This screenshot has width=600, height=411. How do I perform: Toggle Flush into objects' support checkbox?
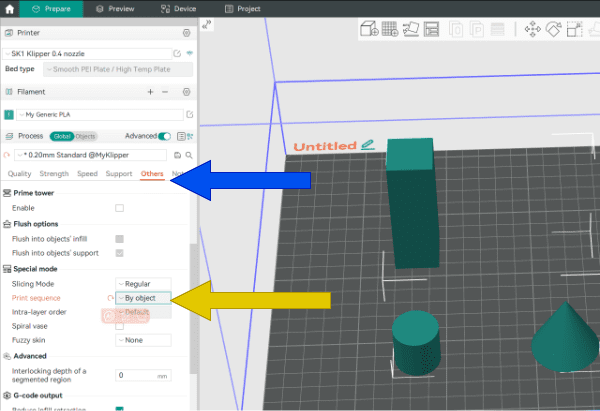click(x=119, y=253)
